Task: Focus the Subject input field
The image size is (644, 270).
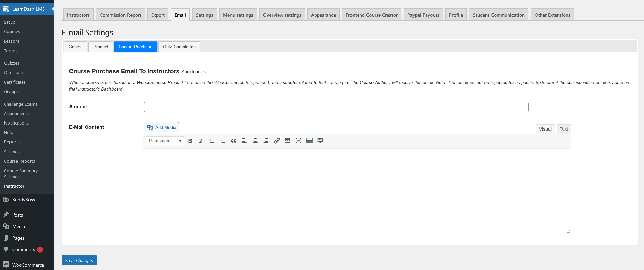Action: click(x=336, y=107)
